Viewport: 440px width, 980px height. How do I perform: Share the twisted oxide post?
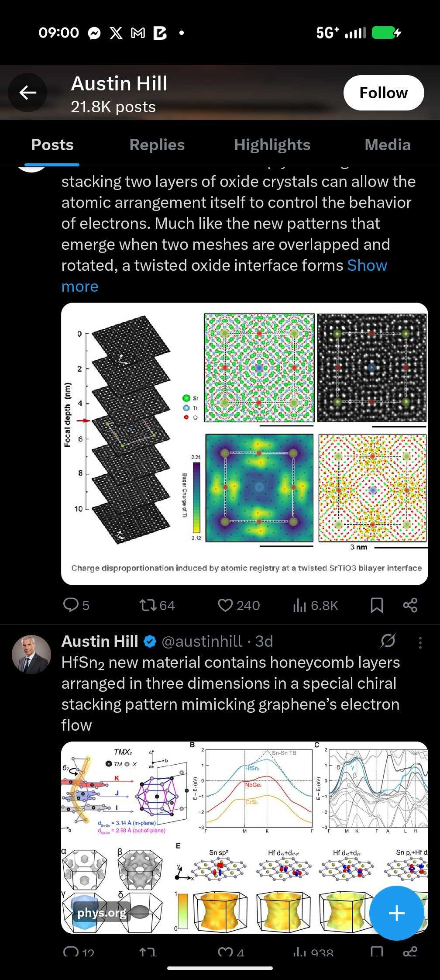(x=410, y=605)
